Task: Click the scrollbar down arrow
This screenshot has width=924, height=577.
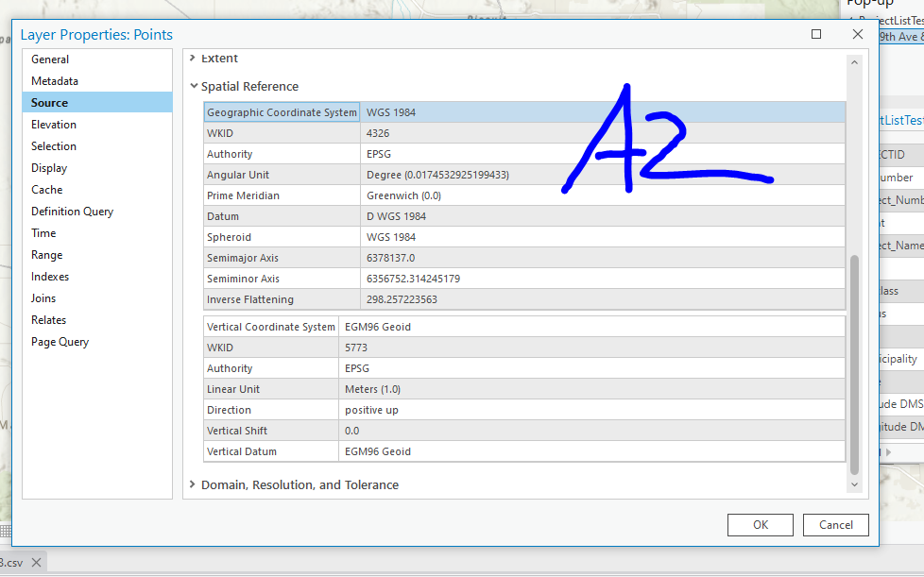Action: pyautogui.click(x=854, y=484)
